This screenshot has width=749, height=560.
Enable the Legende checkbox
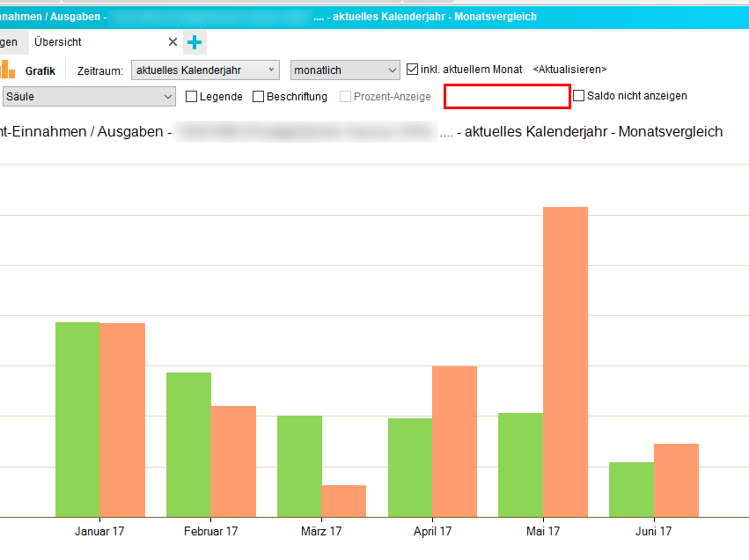191,97
